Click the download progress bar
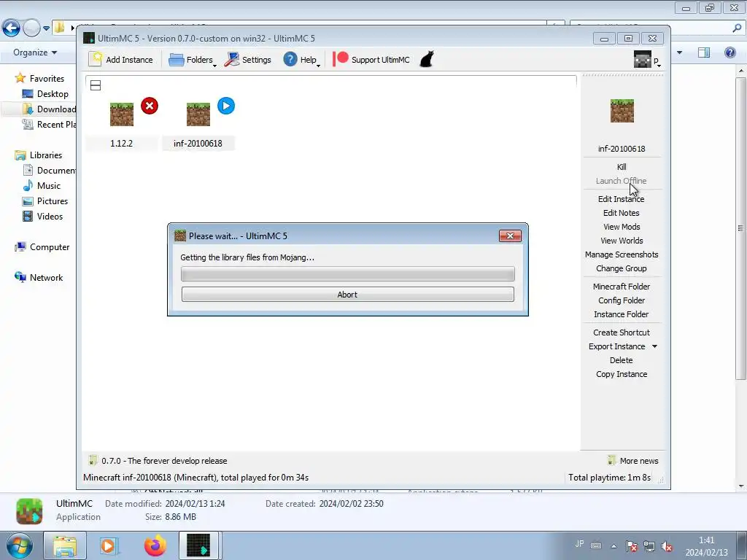 [x=347, y=274]
